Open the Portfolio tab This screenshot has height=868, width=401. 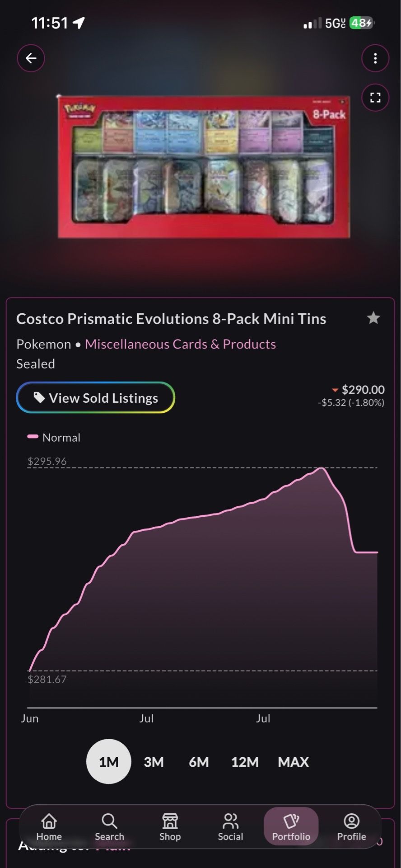[291, 826]
